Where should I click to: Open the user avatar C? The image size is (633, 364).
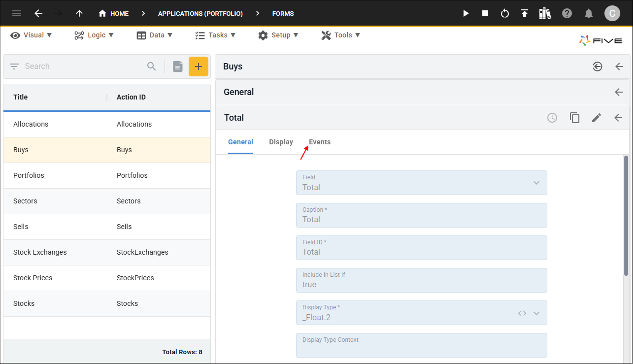[612, 13]
